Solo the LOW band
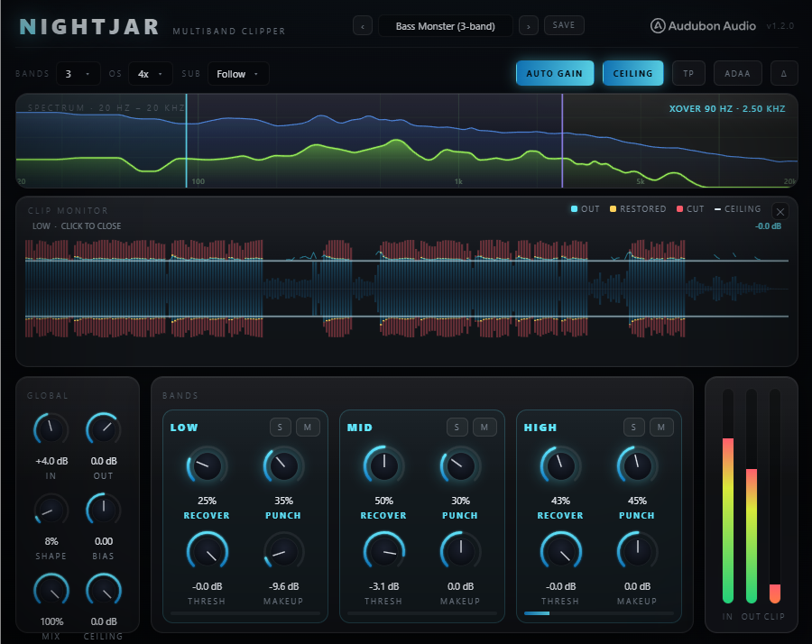The height and width of the screenshot is (644, 812). 281,428
